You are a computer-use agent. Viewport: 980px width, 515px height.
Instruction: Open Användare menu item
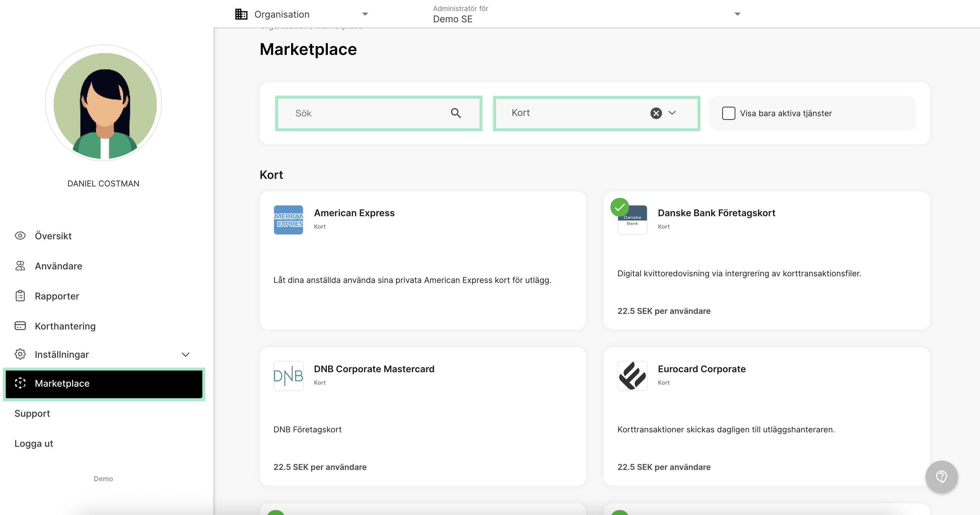coord(59,266)
